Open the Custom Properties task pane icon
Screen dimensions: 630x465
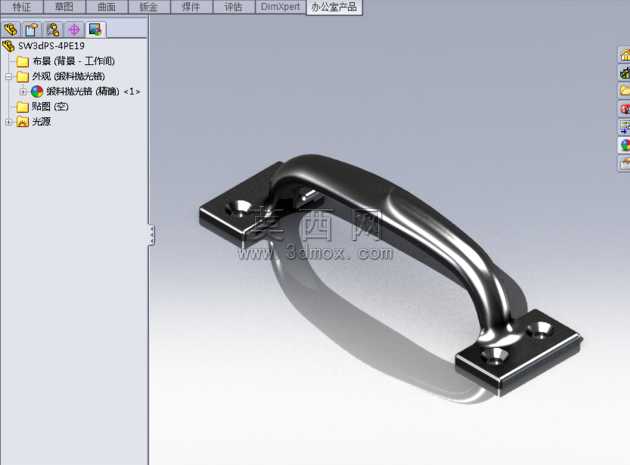tap(624, 163)
